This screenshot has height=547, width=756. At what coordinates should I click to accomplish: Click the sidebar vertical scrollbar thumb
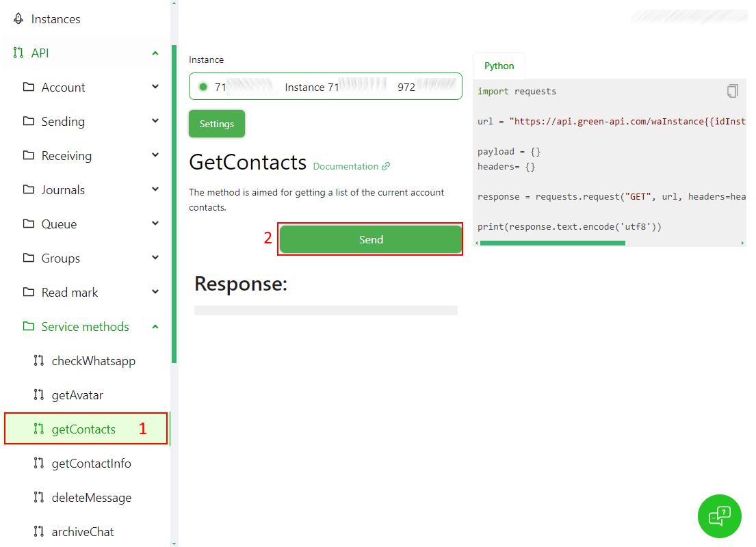(x=174, y=204)
